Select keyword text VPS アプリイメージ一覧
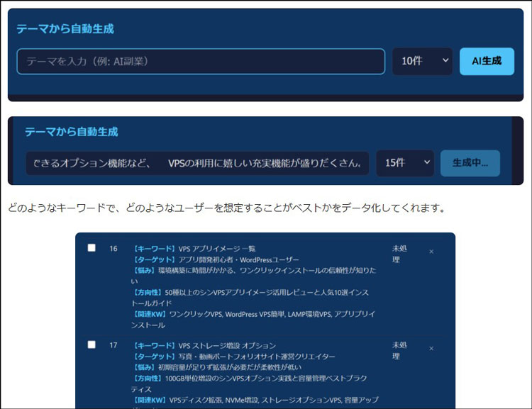Screen dimensions: 532x409 click(x=216, y=249)
